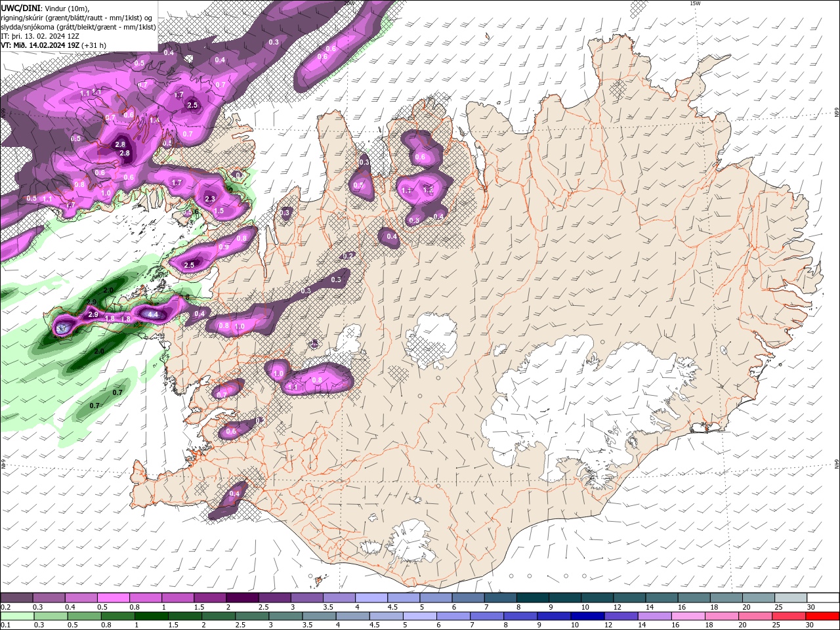Pick the top scale swatch between 0.5 and 0.8
The width and height of the screenshot is (840, 630).
tap(114, 597)
